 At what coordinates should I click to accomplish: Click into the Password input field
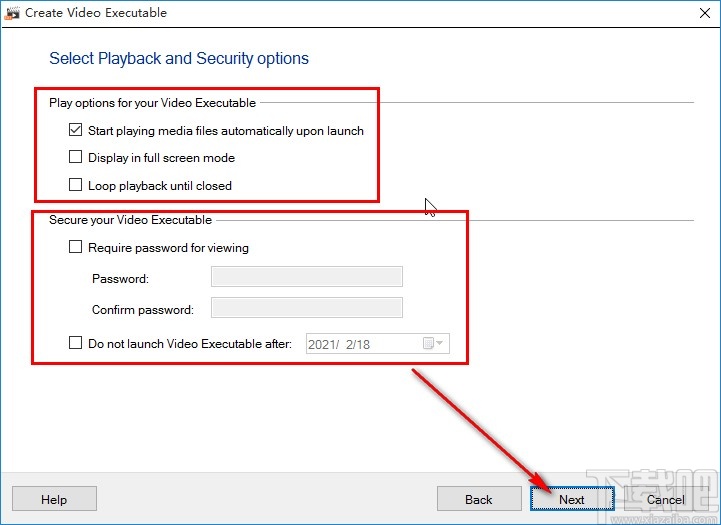pyautogui.click(x=306, y=277)
